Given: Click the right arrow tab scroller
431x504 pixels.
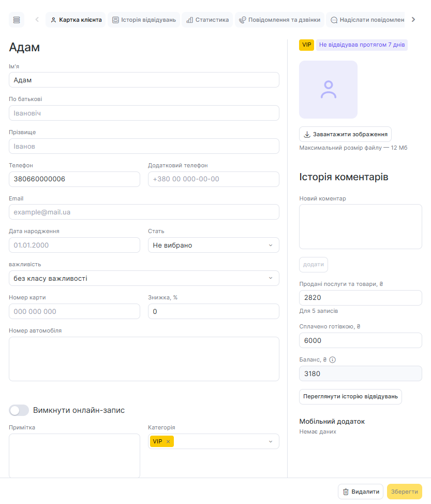Looking at the screenshot, I should coord(413,20).
